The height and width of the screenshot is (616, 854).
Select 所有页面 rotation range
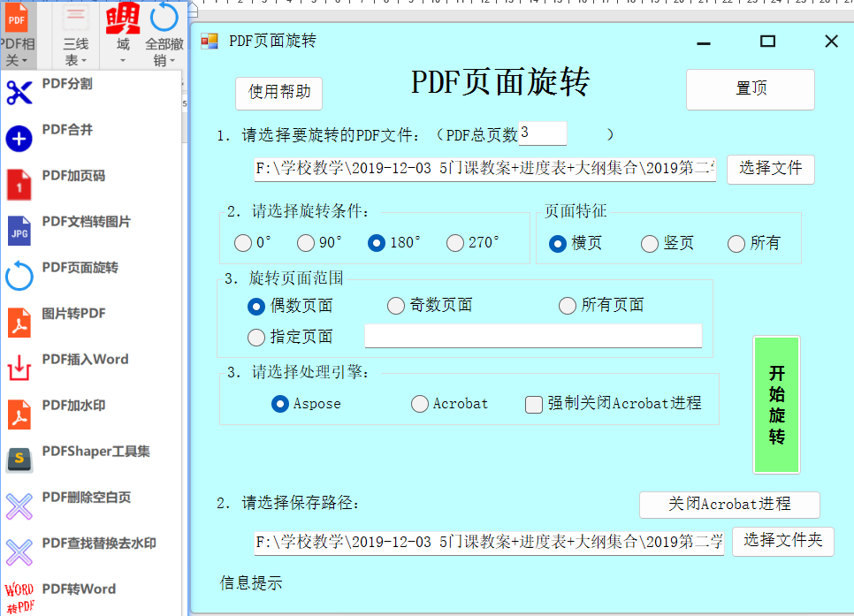[601, 305]
